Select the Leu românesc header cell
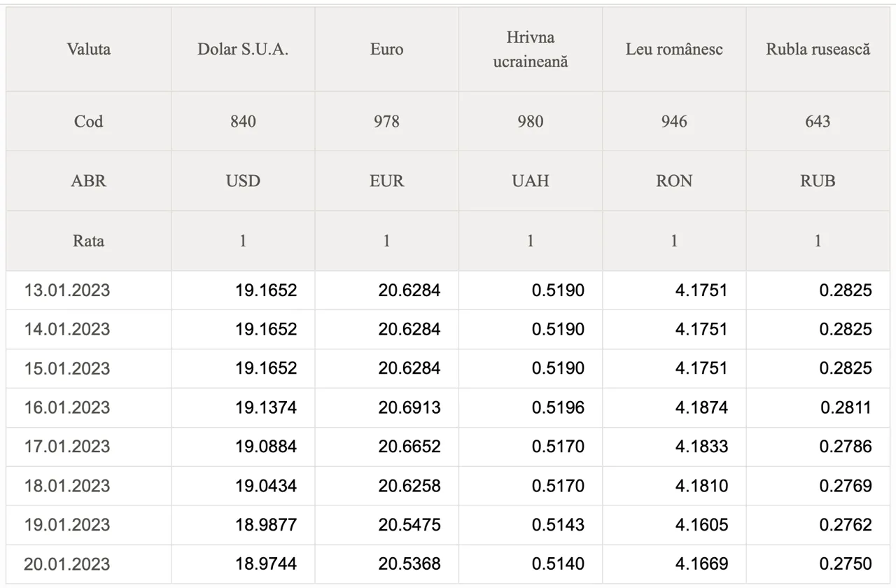The height and width of the screenshot is (588, 896). (674, 49)
